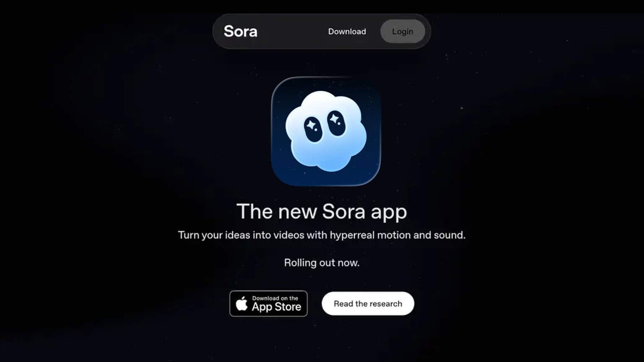Click the Apple logo on the App Store badge

241,303
